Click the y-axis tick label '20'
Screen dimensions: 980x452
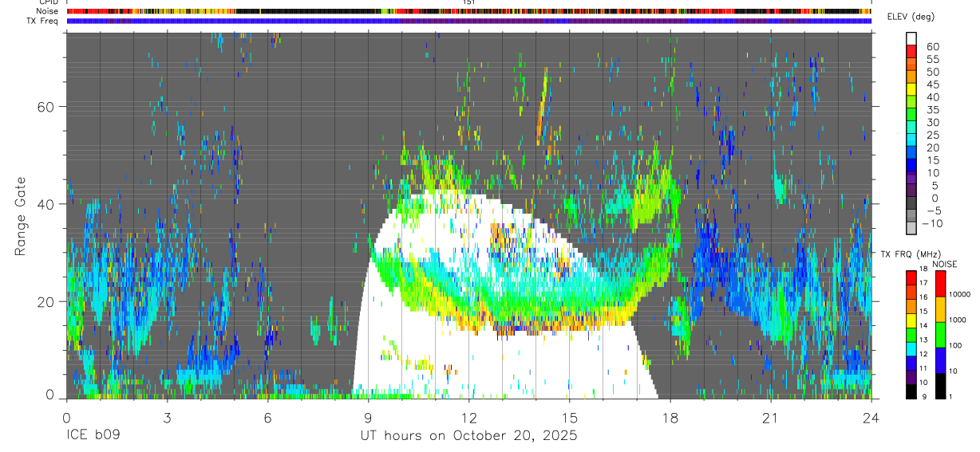click(x=46, y=302)
